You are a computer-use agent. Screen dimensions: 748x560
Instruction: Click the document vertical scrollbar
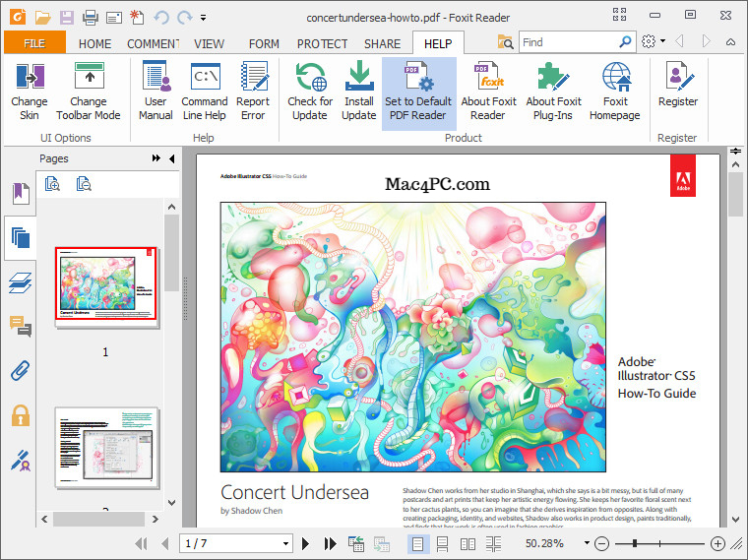(735, 195)
